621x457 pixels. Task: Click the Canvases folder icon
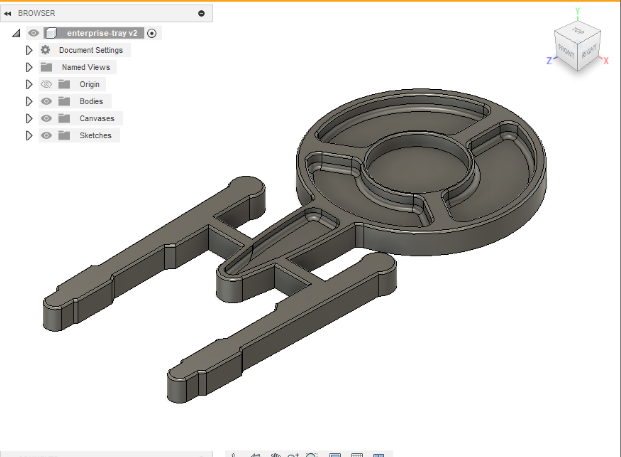(x=64, y=118)
